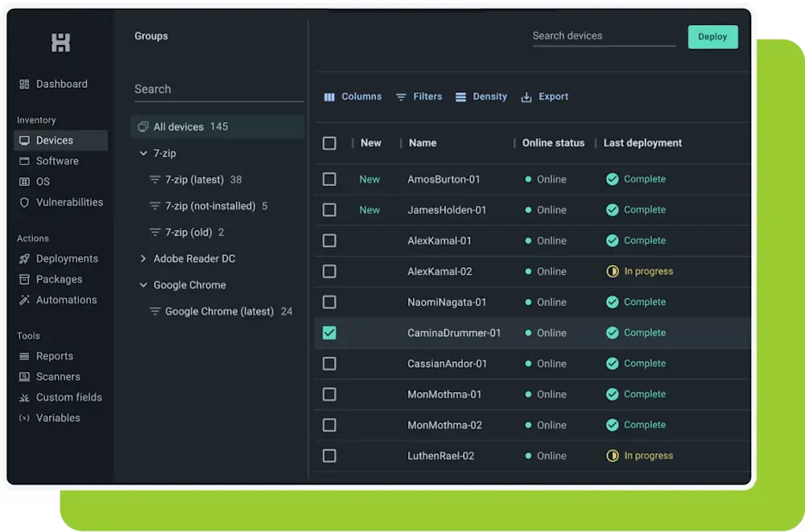Click the Columns icon in the toolbar
Viewport: 805px width, 532px height.
pos(329,97)
